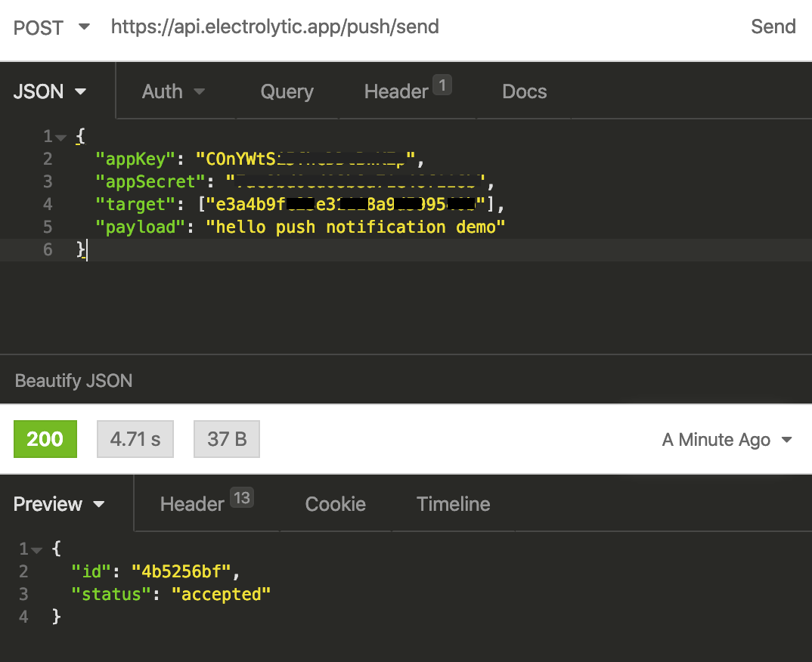Open the Docs tab
This screenshot has width=812, height=662.
[524, 91]
